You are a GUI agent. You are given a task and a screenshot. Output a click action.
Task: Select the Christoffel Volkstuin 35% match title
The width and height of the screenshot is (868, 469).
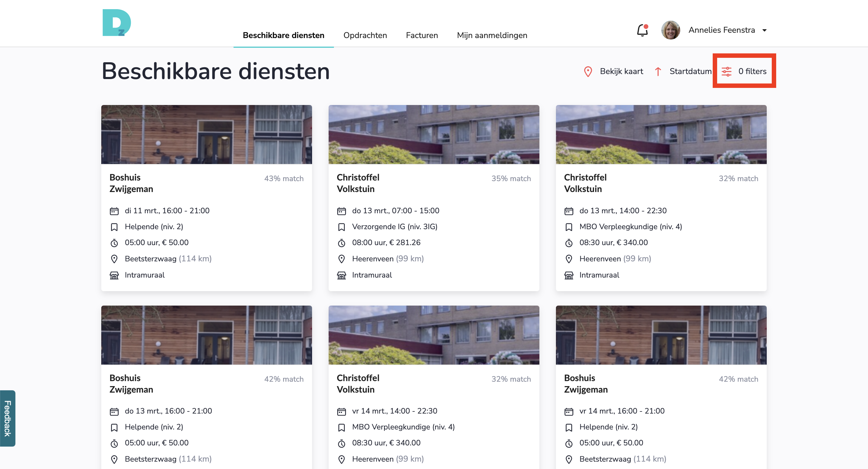click(x=358, y=183)
